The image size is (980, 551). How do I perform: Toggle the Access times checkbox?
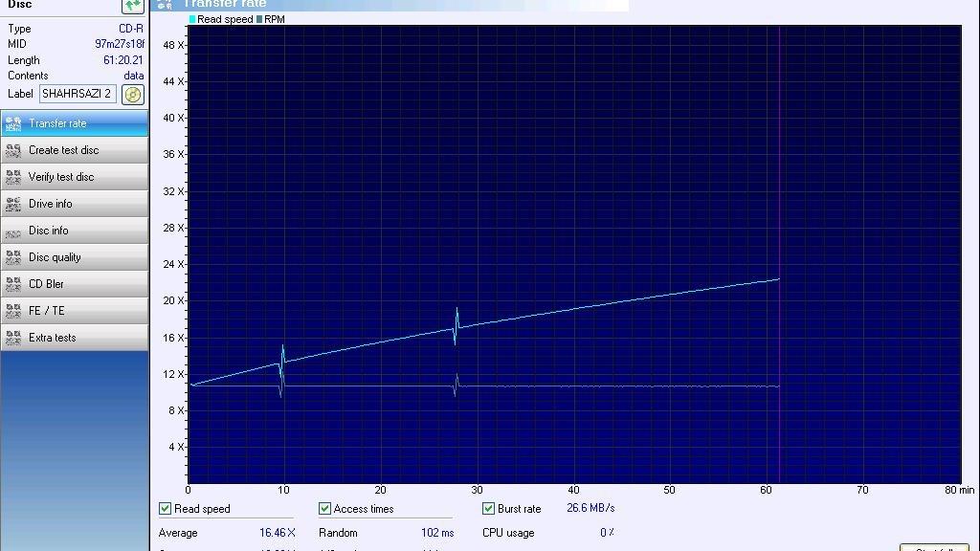pyautogui.click(x=325, y=509)
